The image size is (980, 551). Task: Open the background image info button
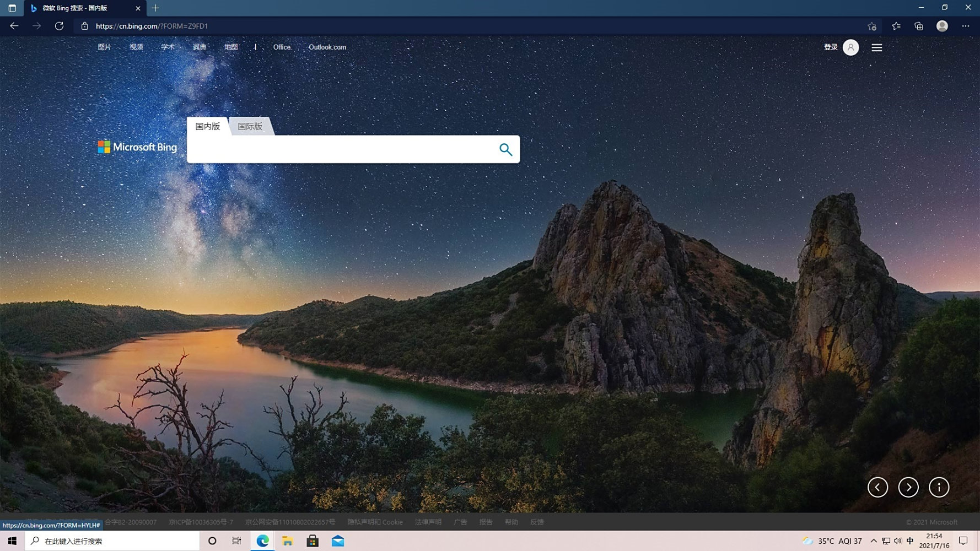point(939,487)
